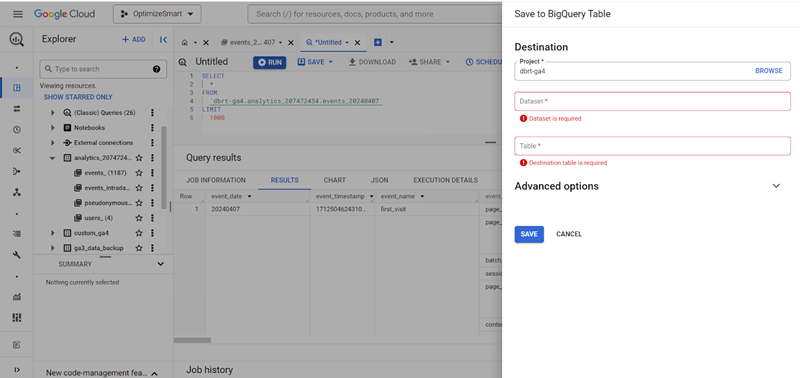Viewport: 800px width, 378px height.
Task: Open SQL workspace icon in left sidebar
Action: tap(17, 88)
